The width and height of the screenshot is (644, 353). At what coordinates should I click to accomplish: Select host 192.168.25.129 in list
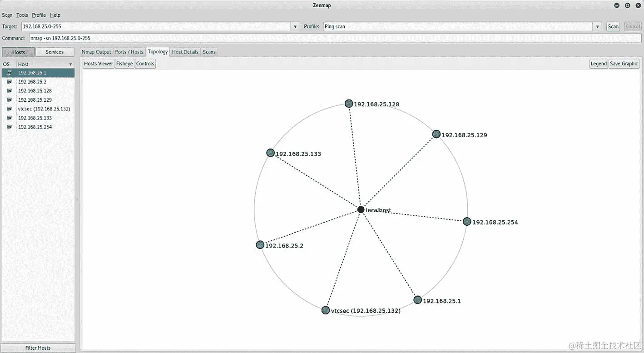pyautogui.click(x=38, y=100)
